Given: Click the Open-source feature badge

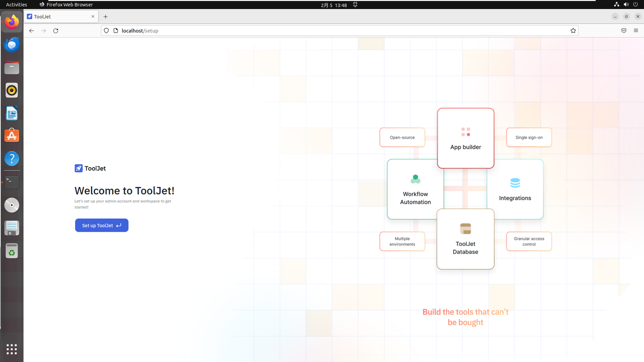Looking at the screenshot, I should point(402,137).
